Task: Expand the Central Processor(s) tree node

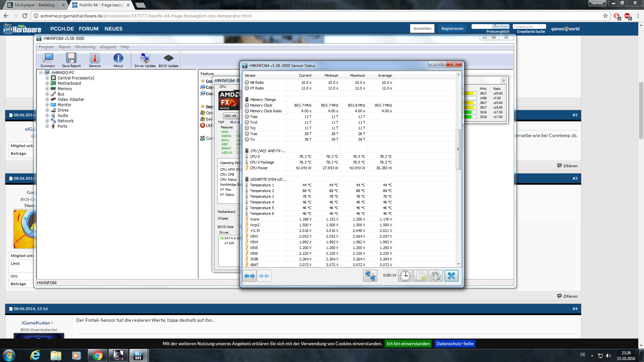Action: click(47, 78)
